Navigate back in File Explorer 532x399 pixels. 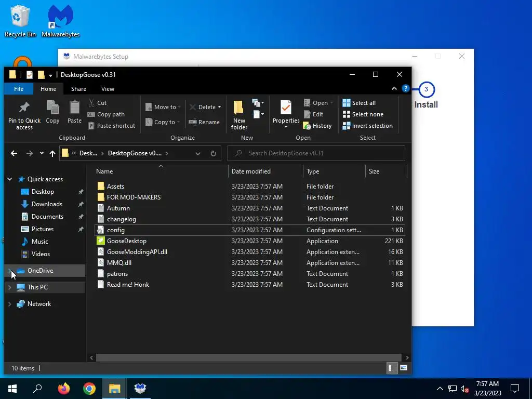[x=14, y=153]
